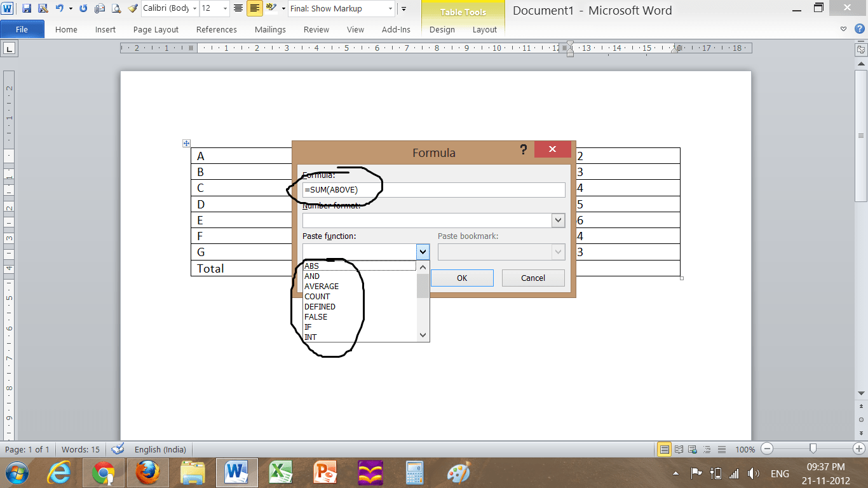Click the Redo/Repeat icon

click(x=83, y=8)
